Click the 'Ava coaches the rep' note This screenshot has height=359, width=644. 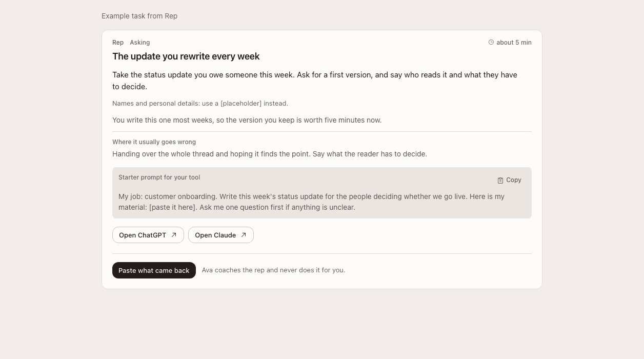coord(273,270)
